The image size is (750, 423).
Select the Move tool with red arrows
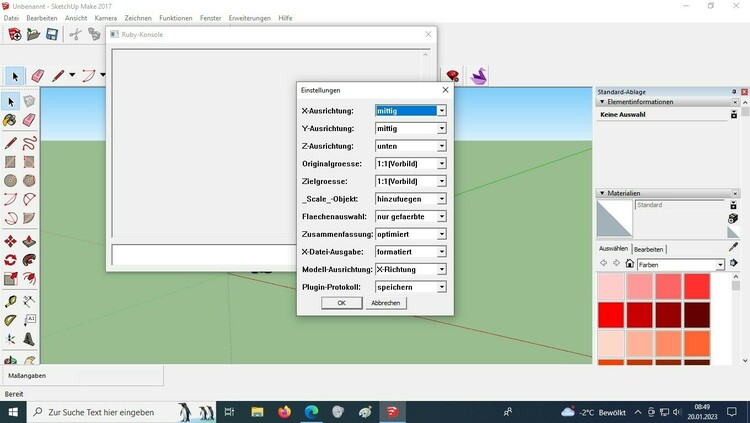coord(10,241)
